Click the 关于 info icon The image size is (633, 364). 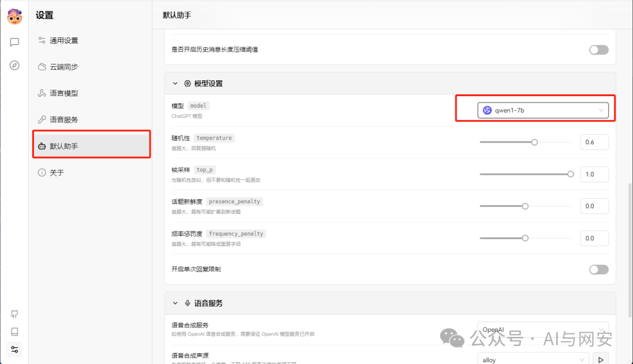42,173
